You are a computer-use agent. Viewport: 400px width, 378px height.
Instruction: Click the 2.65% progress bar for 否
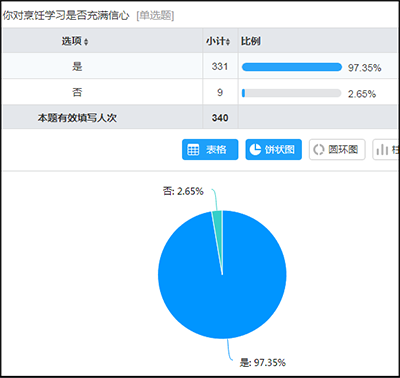pyautogui.click(x=292, y=93)
